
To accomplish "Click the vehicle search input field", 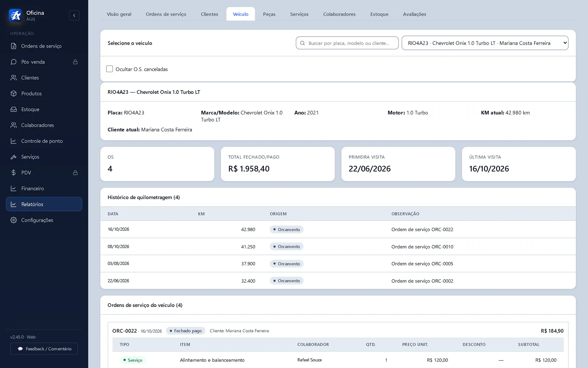I will pos(347,43).
